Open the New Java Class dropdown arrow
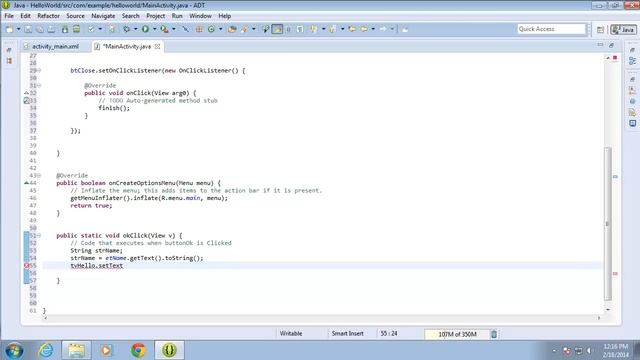Viewport: 640px width, 360px height. click(220, 29)
